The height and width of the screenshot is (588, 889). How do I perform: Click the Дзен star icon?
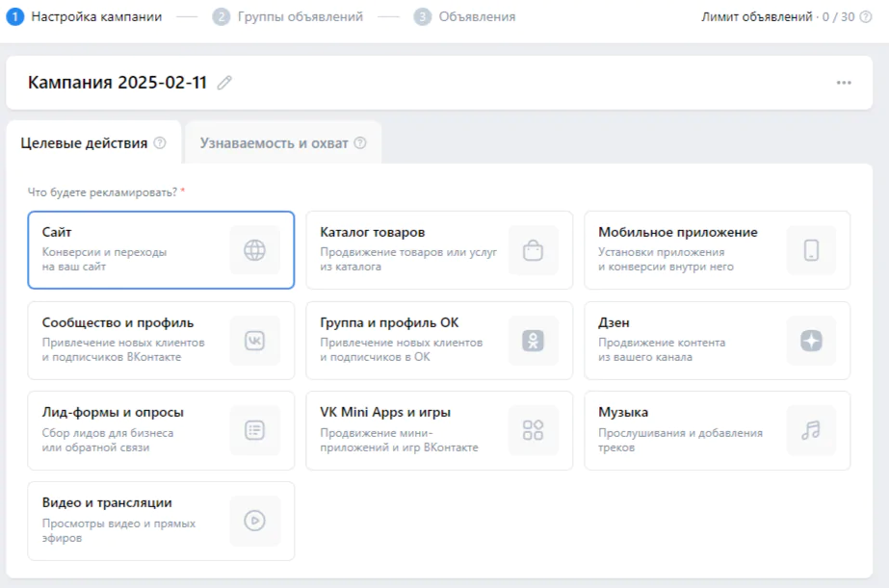[811, 341]
